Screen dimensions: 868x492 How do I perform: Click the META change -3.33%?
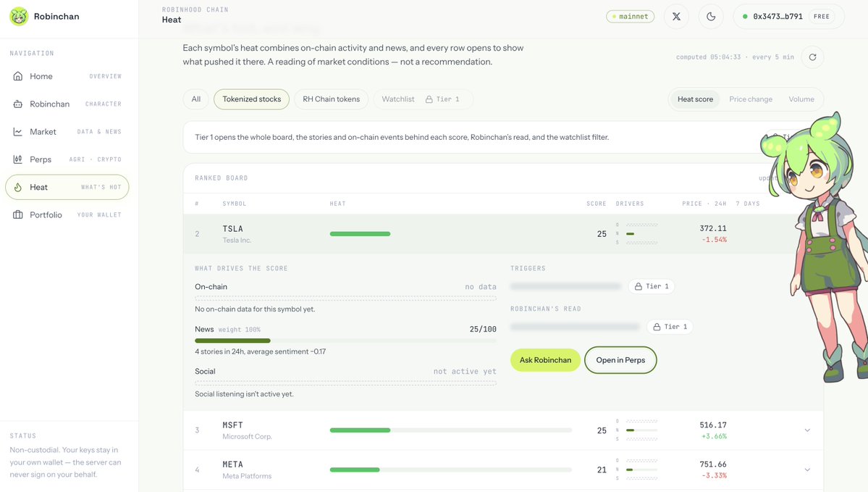[714, 476]
